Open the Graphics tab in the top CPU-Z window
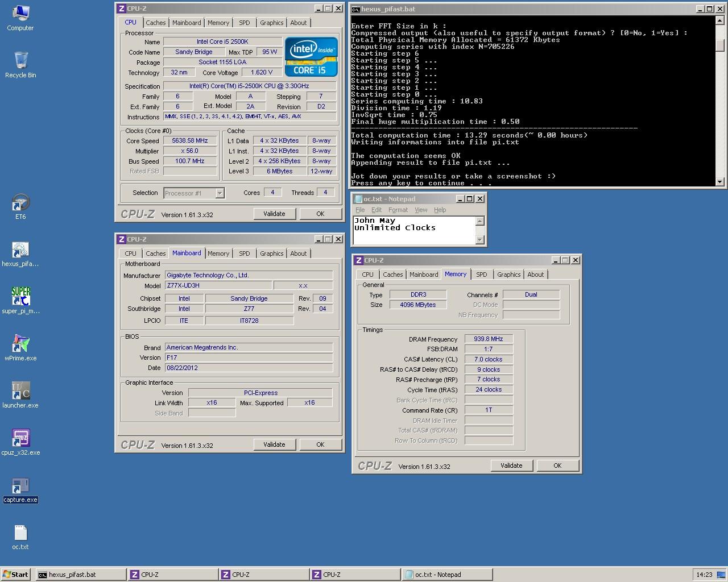The image size is (728, 582). [x=271, y=23]
